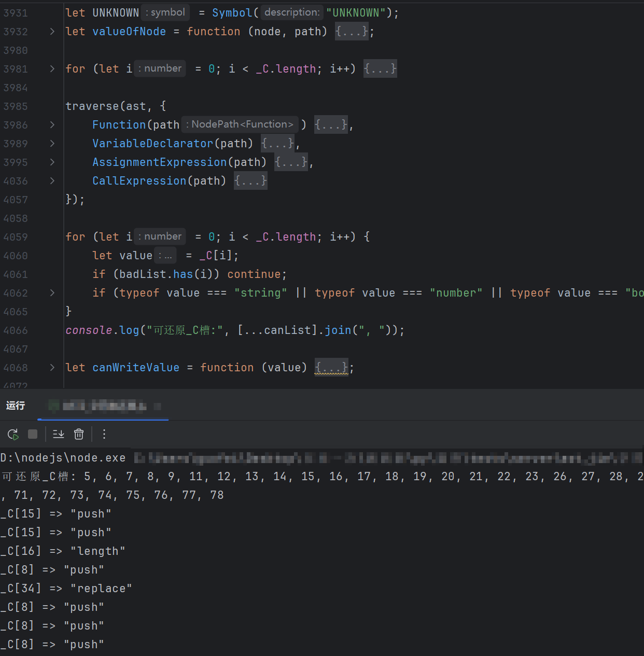The width and height of the screenshot is (644, 656).
Task: Expand the folded if typeof line 4062
Action: pos(52,293)
